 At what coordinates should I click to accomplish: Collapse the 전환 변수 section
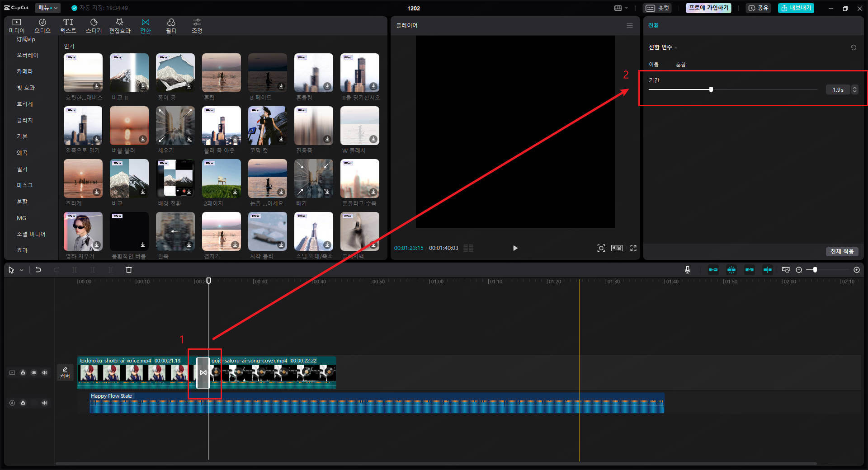coord(676,47)
